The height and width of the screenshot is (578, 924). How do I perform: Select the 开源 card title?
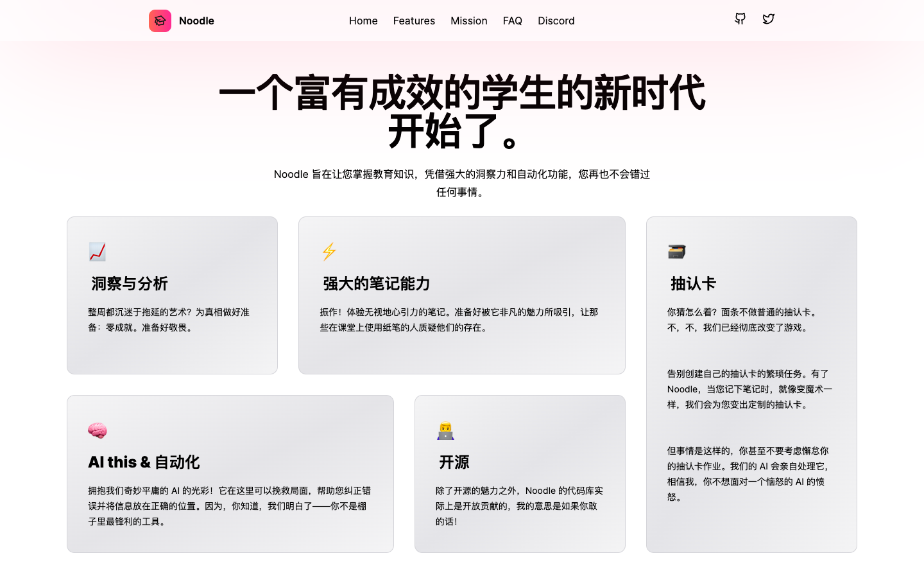click(454, 462)
